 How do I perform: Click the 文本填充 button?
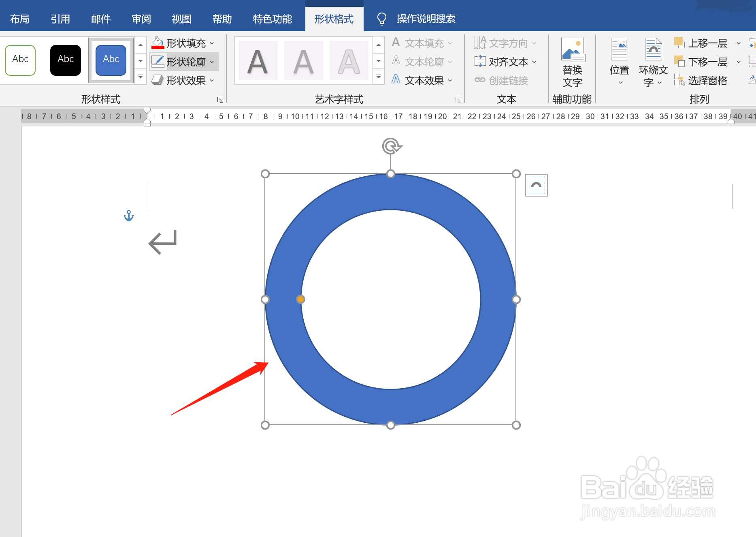point(422,43)
